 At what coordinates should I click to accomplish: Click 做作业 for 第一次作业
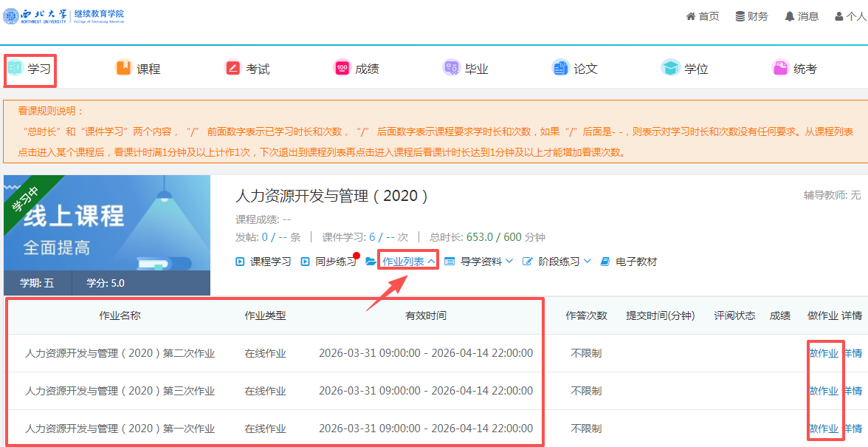tap(824, 429)
